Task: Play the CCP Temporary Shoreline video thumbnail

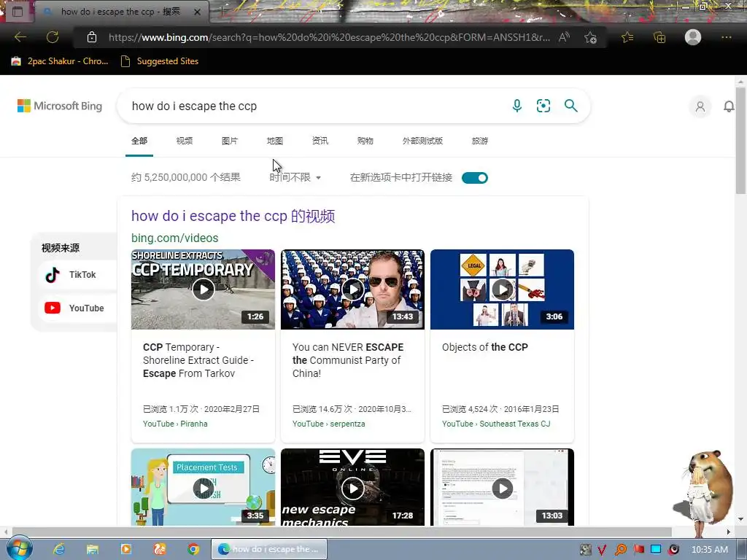Action: (x=203, y=289)
